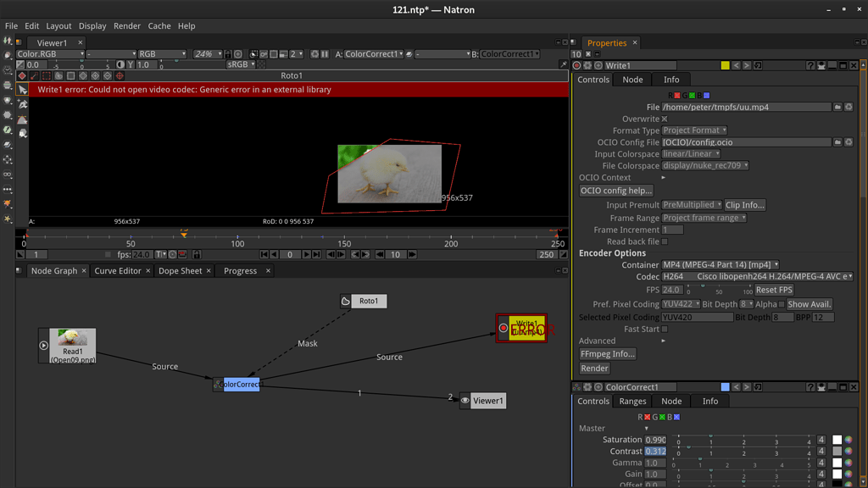
Task: Click the Roto selection arrow tool
Action: 23,89
